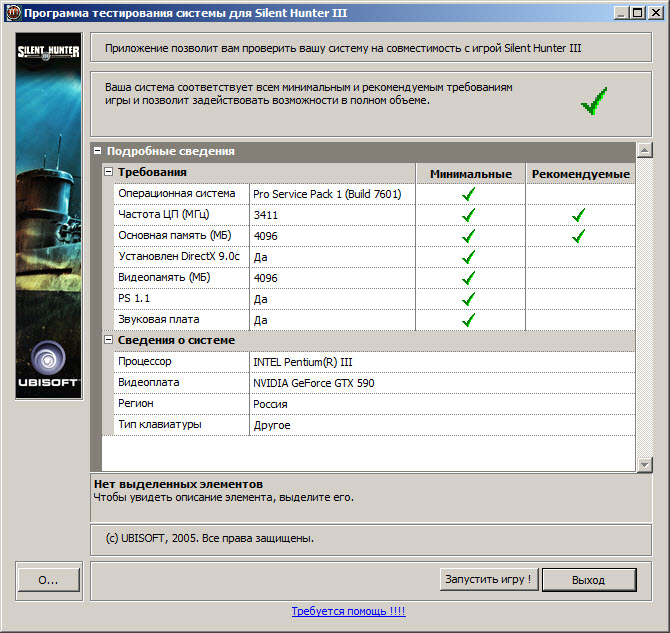Click the scrollbar up arrow
The image size is (670, 633).
click(x=644, y=150)
